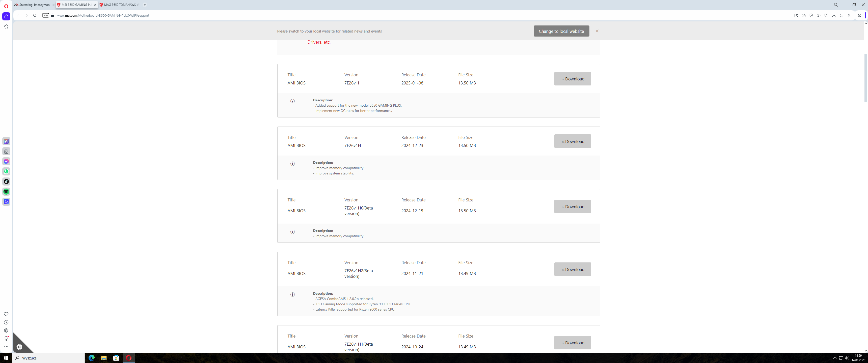868x363 pixels.
Task: Click the snapshot camera icon
Action: (x=804, y=15)
